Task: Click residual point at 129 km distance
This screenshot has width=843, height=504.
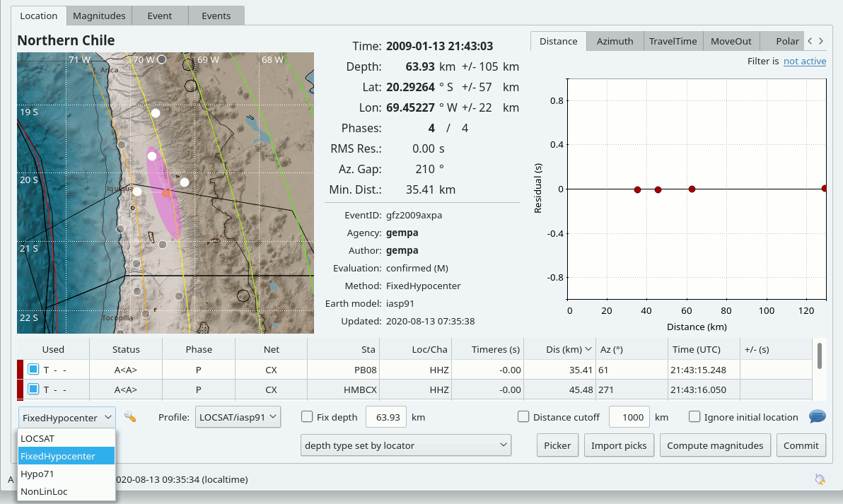Action: click(825, 189)
